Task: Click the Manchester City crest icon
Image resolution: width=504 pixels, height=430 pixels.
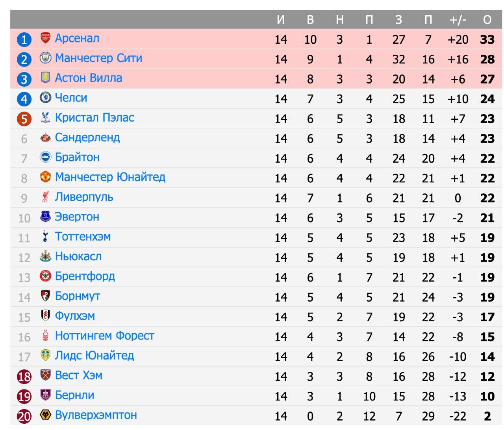Action: click(46, 58)
